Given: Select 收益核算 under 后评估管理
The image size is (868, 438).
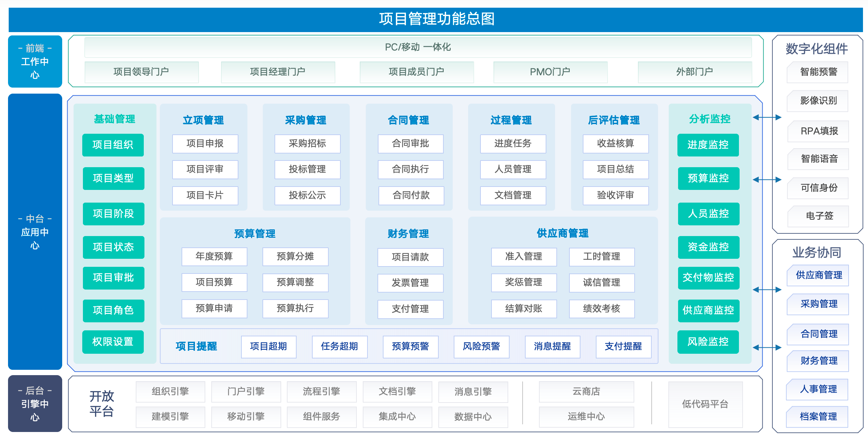Looking at the screenshot, I should coord(616,143).
